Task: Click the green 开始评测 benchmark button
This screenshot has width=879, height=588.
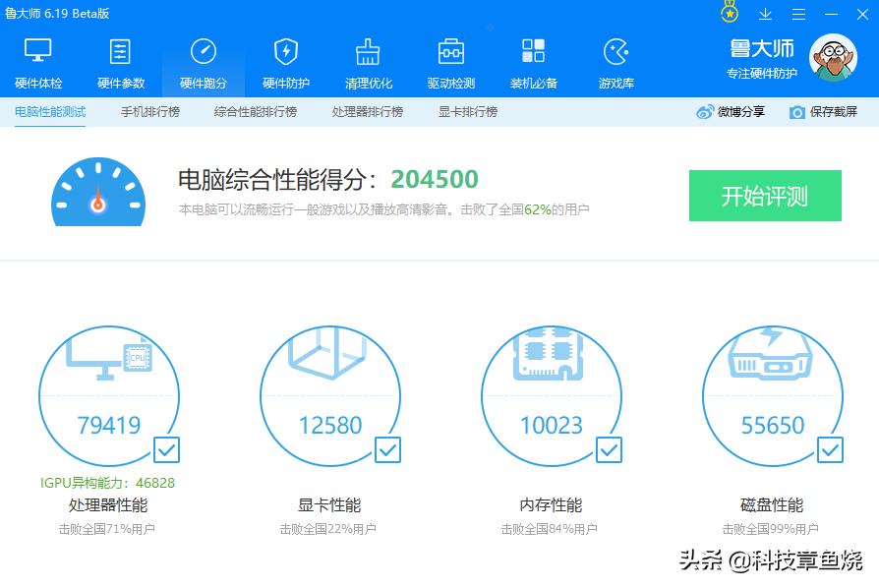Action: pyautogui.click(x=765, y=195)
